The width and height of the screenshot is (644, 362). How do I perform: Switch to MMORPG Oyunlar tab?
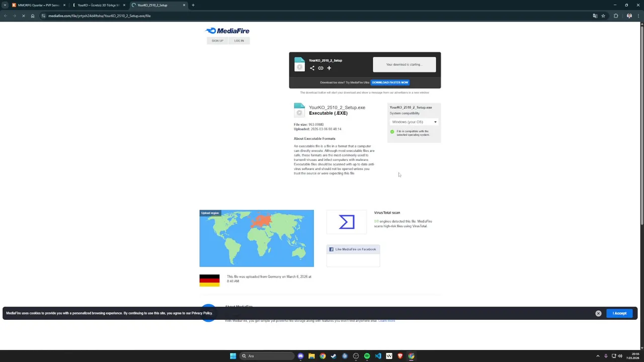[38, 5]
